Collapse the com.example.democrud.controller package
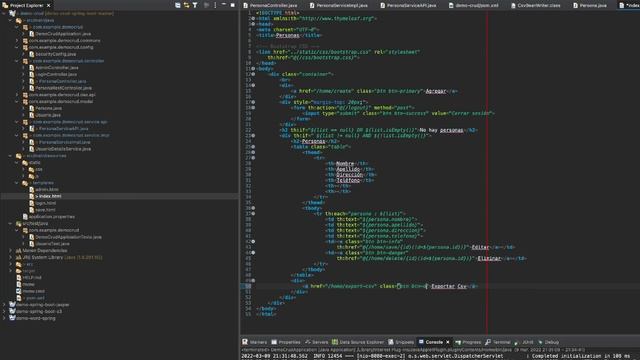Image resolution: width=640 pixels, height=360 pixels. [18, 61]
